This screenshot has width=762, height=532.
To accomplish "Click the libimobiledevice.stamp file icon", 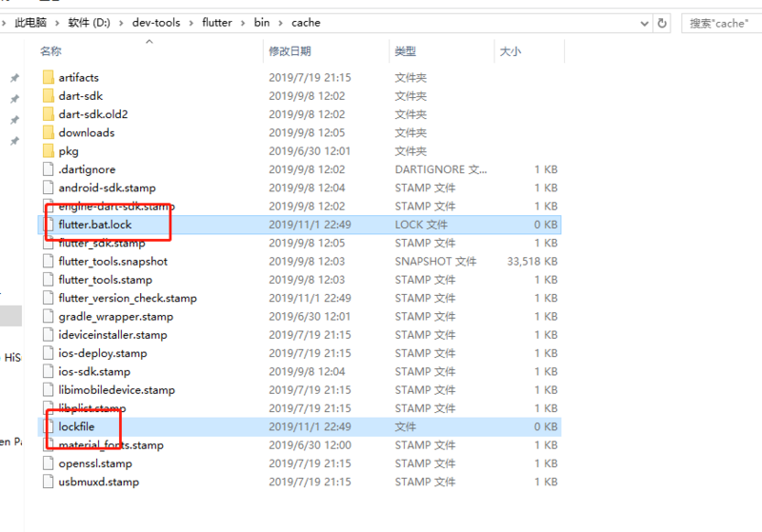I will pyautogui.click(x=49, y=390).
